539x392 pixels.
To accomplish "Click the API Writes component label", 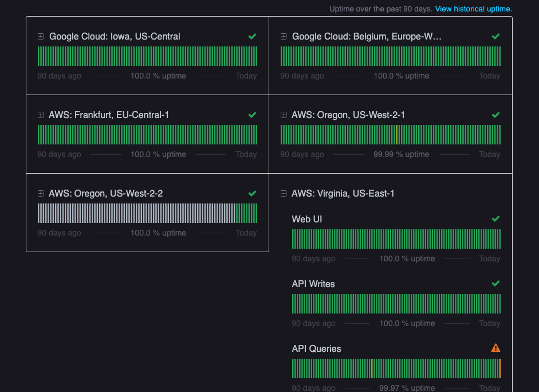I will click(x=313, y=284).
